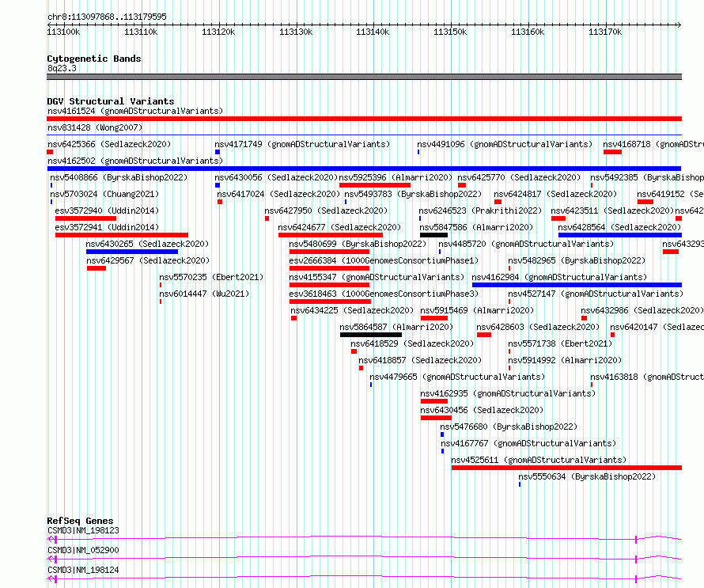Viewport: 704px width, 588px height.
Task: Click the red bar under nsv6429567
Action: (x=97, y=268)
